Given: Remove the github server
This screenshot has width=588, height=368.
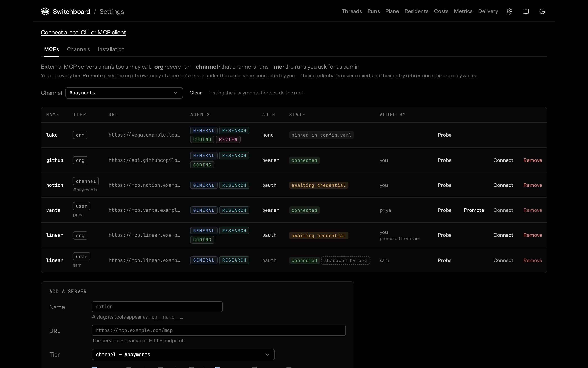Looking at the screenshot, I should [533, 160].
